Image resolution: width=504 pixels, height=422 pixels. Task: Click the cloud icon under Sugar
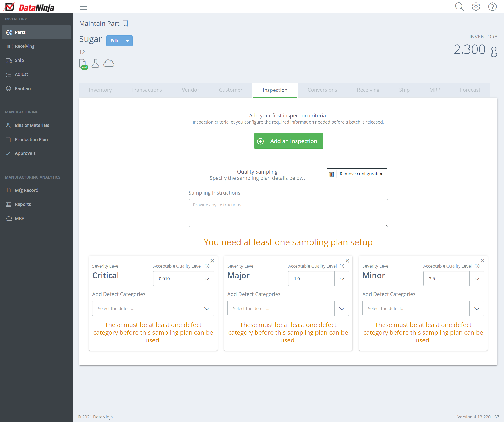109,63
